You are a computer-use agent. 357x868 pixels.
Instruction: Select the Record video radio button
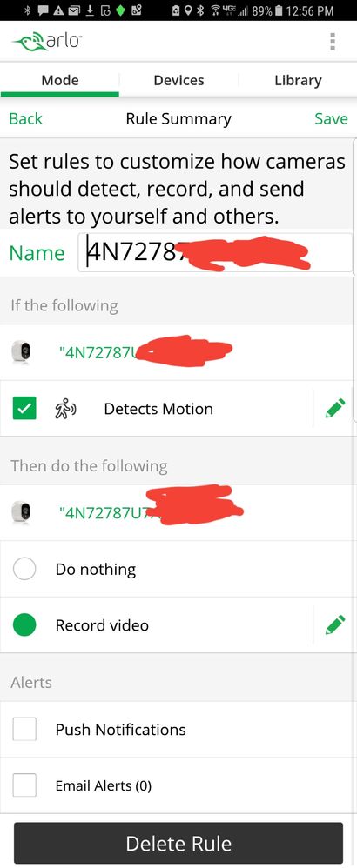[24, 625]
